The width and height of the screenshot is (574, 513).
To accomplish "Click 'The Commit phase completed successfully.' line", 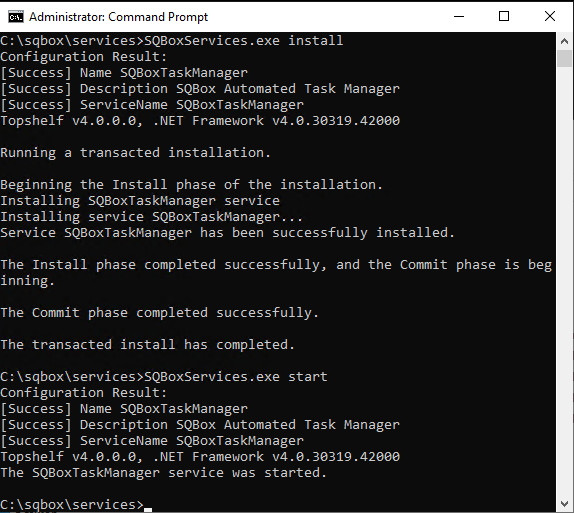I will tap(159, 313).
